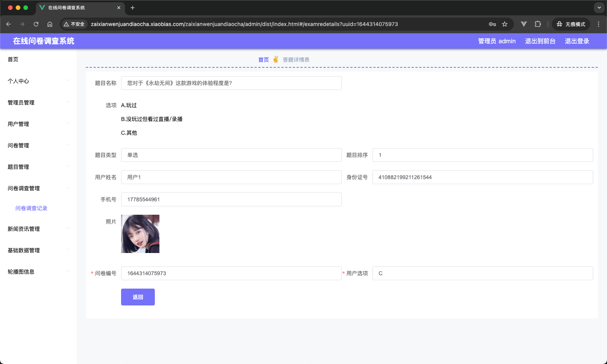Open a new browser tab

coord(133,8)
